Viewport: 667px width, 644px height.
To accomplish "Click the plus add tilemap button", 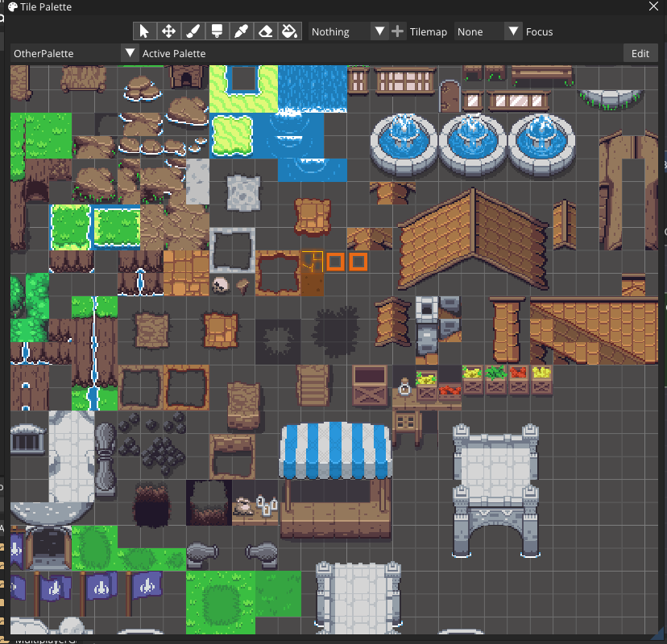I will pyautogui.click(x=397, y=31).
